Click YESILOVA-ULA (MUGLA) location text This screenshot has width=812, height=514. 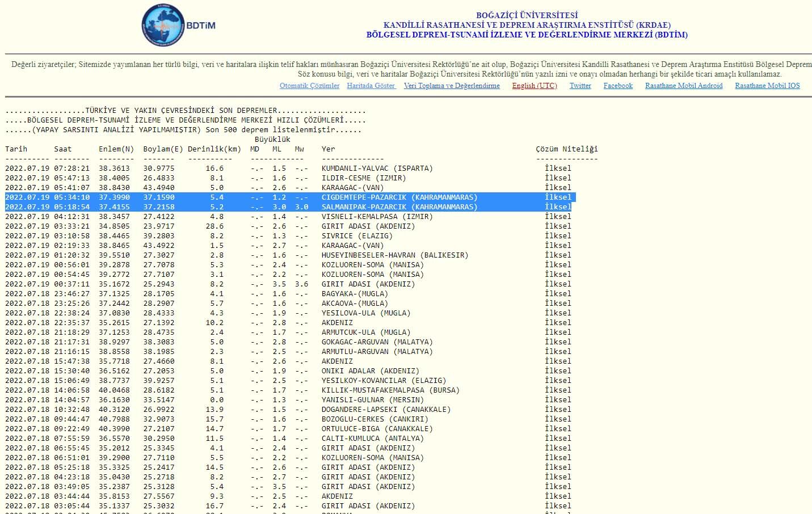click(366, 313)
